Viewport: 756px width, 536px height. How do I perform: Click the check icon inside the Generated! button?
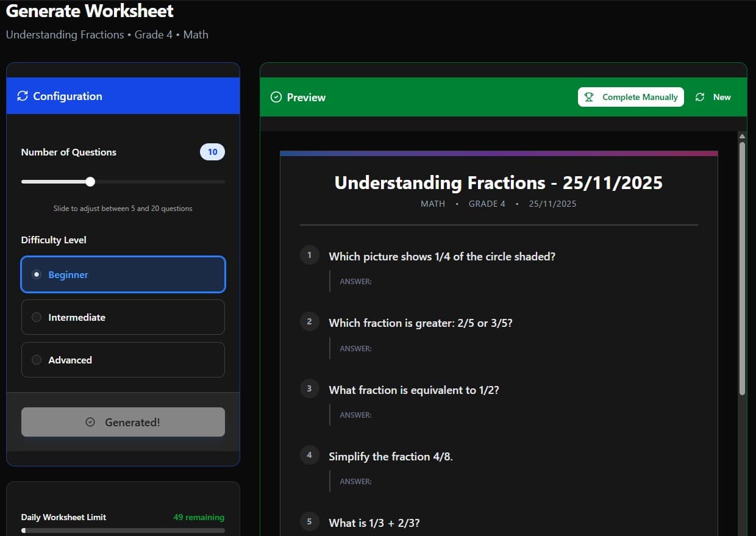coord(90,421)
